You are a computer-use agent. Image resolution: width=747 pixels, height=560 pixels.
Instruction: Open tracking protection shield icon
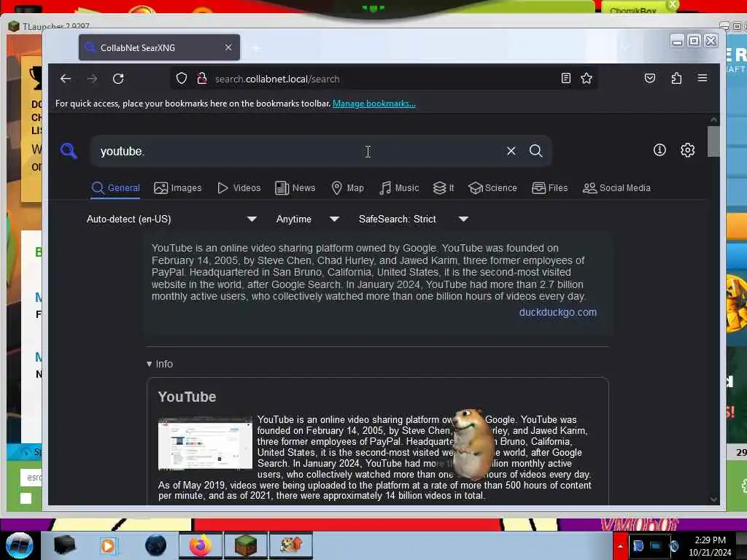(x=181, y=79)
